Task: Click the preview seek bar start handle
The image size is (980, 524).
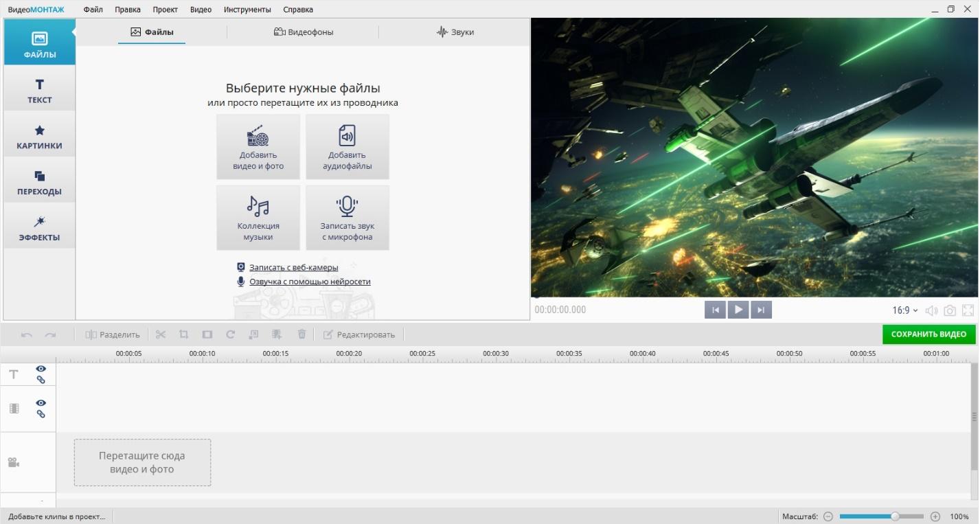Action: pyautogui.click(x=536, y=298)
